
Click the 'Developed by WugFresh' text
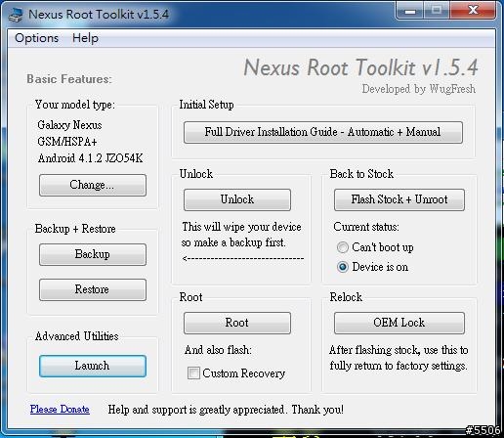pyautogui.click(x=419, y=89)
